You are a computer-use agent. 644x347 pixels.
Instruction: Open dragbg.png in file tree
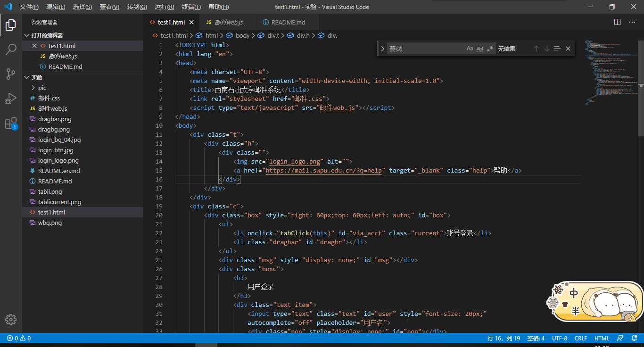(x=83, y=129)
